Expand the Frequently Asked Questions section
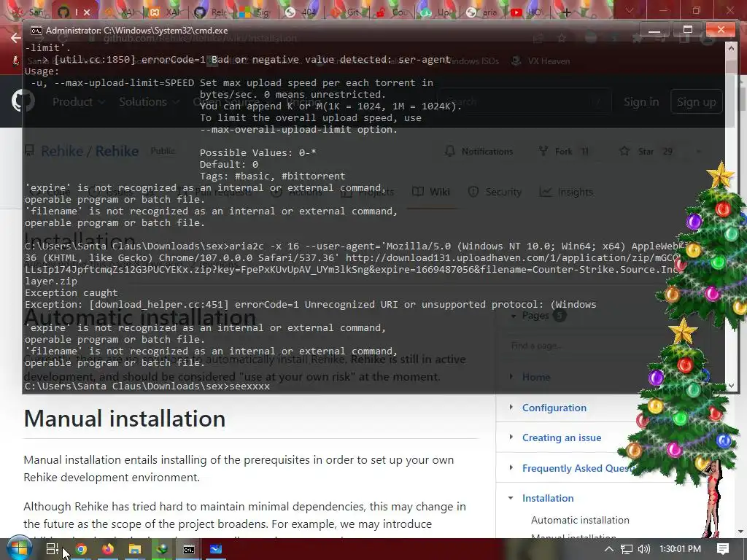Screen dimensions: 747x560 click(511, 467)
